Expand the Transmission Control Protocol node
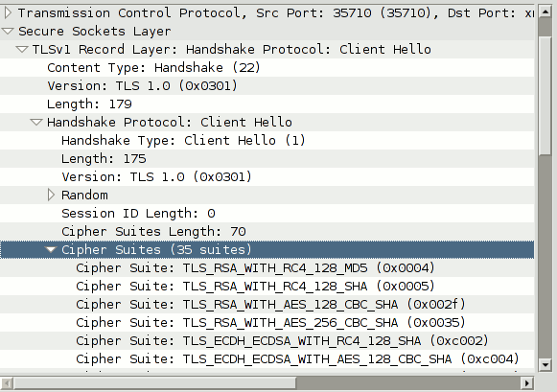The width and height of the screenshot is (557, 392). 8,13
